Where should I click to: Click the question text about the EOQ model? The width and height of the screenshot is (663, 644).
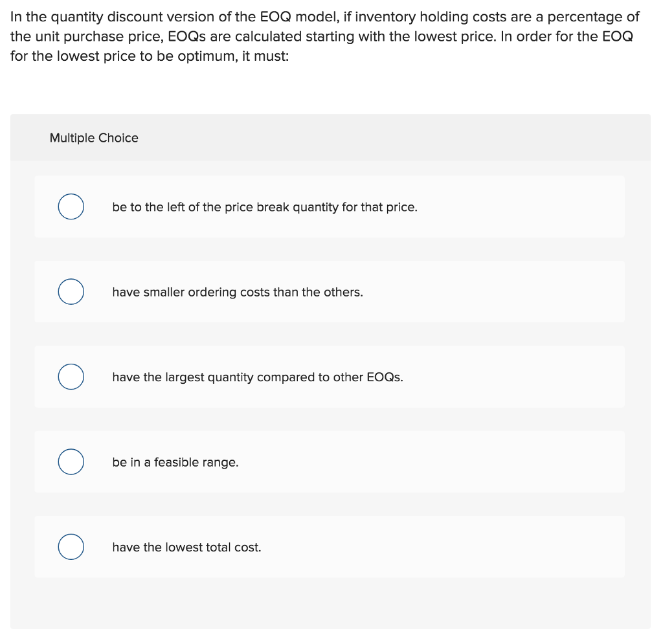(324, 36)
